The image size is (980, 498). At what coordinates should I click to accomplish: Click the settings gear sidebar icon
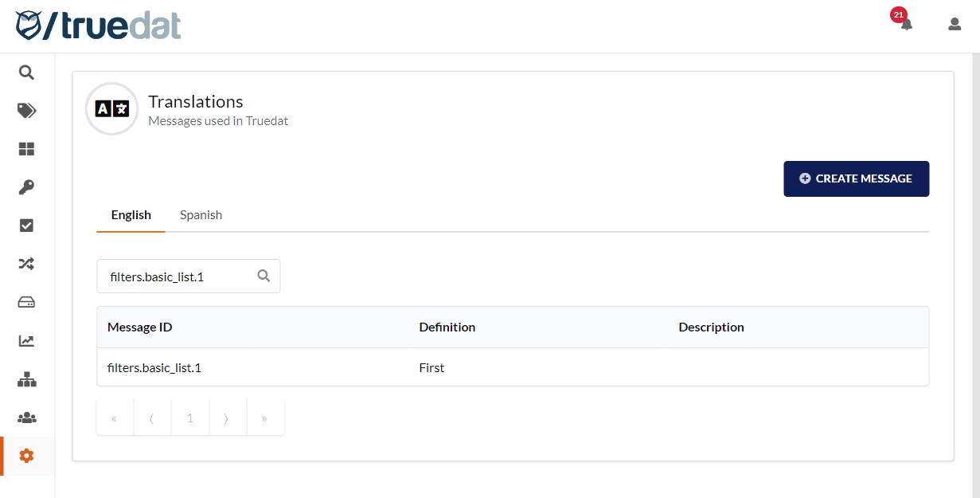click(26, 456)
